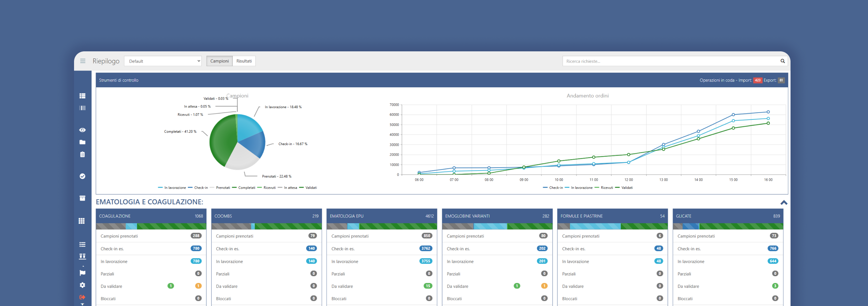Screen dimensions: 868x306
Task: Click Da validare badge 15 in EMATOLOGIA EPU
Action: pos(428,286)
